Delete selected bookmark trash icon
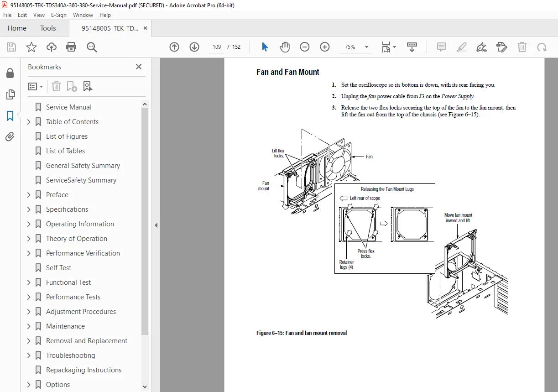558x392 pixels. tap(56, 86)
